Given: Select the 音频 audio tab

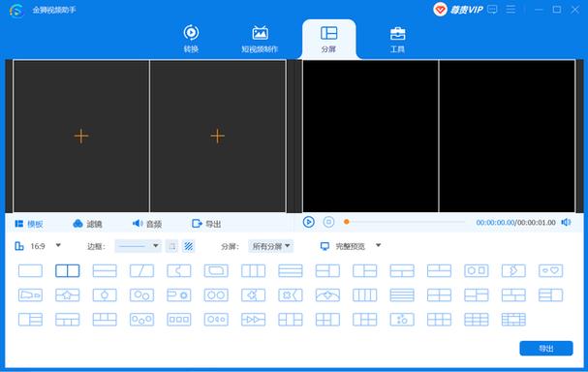Looking at the screenshot, I should click(x=147, y=224).
